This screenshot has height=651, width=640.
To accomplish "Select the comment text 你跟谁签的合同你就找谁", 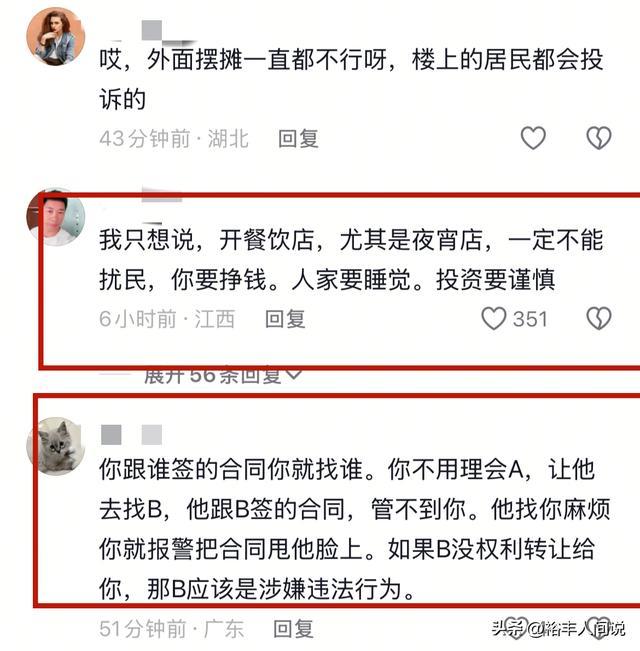I will click(x=231, y=470).
